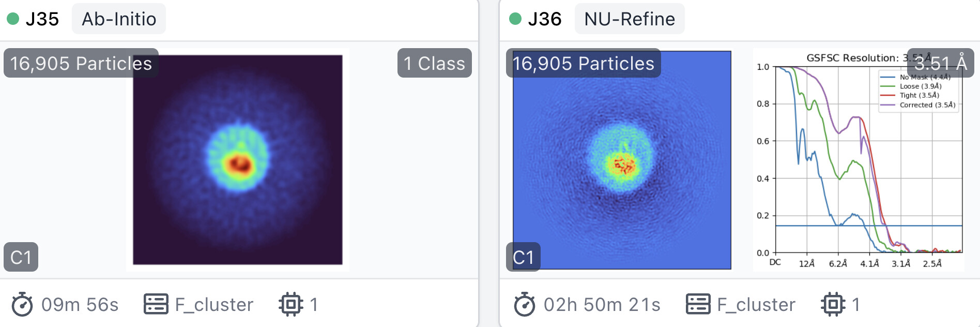The image size is (980, 327).
Task: Open job J35 title
Action: (42, 19)
